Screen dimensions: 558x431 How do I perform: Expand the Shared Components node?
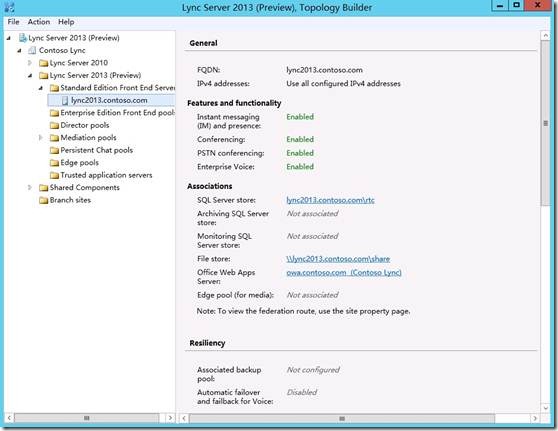30,188
